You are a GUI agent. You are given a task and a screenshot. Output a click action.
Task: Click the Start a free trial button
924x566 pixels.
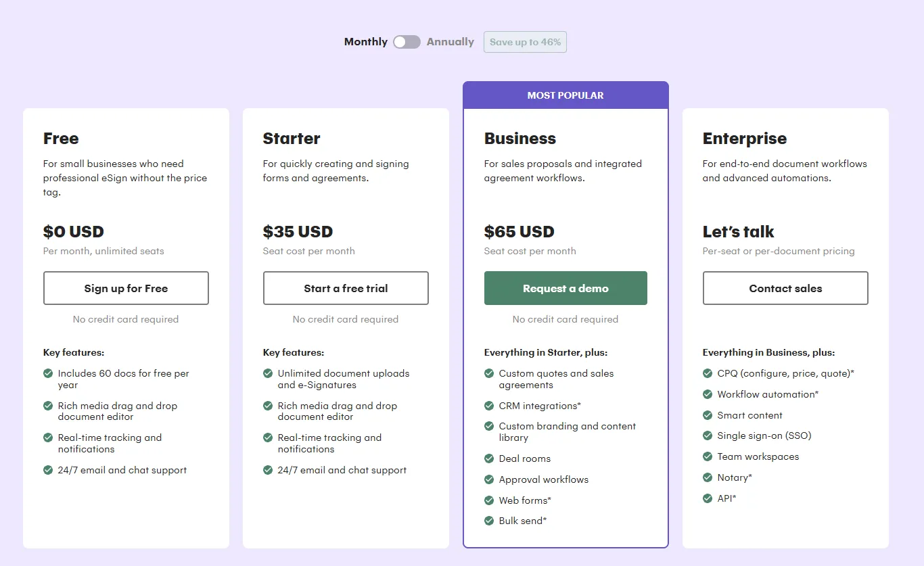tap(346, 288)
